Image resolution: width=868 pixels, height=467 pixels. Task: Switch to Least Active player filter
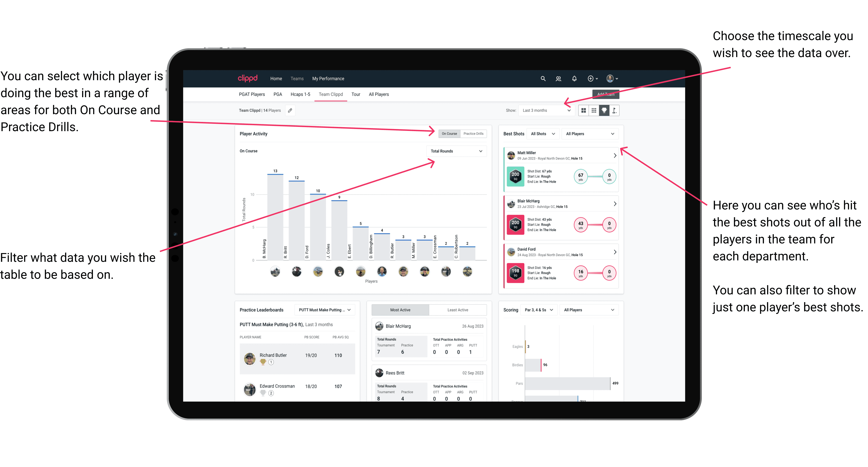pyautogui.click(x=457, y=311)
